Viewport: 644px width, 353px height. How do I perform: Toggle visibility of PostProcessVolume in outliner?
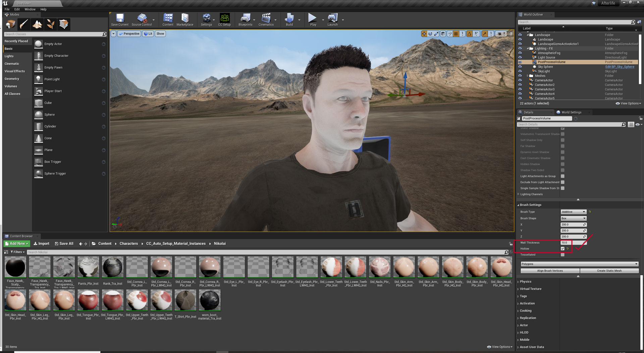tap(520, 62)
